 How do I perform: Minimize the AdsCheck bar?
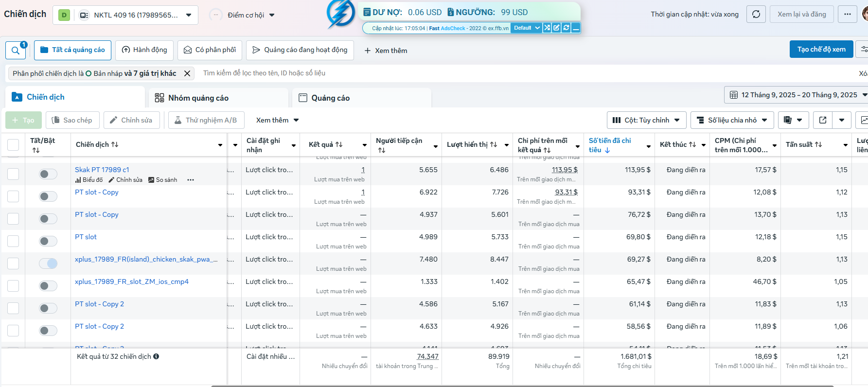[576, 28]
